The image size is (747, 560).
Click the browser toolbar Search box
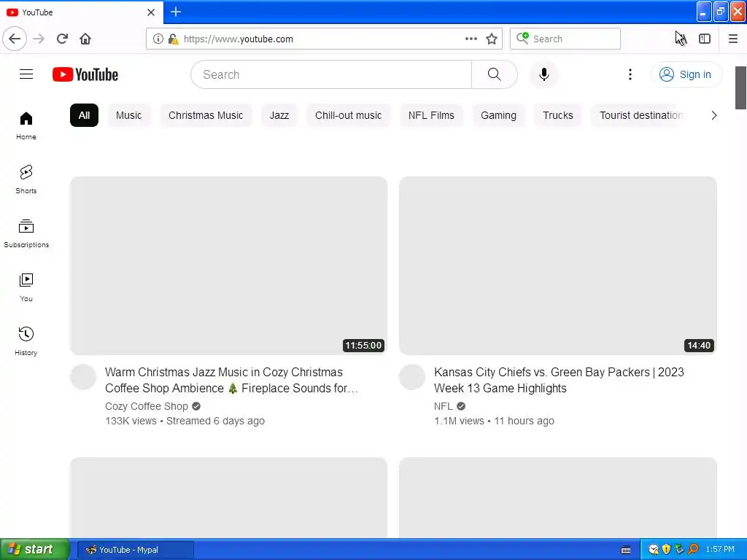click(565, 39)
